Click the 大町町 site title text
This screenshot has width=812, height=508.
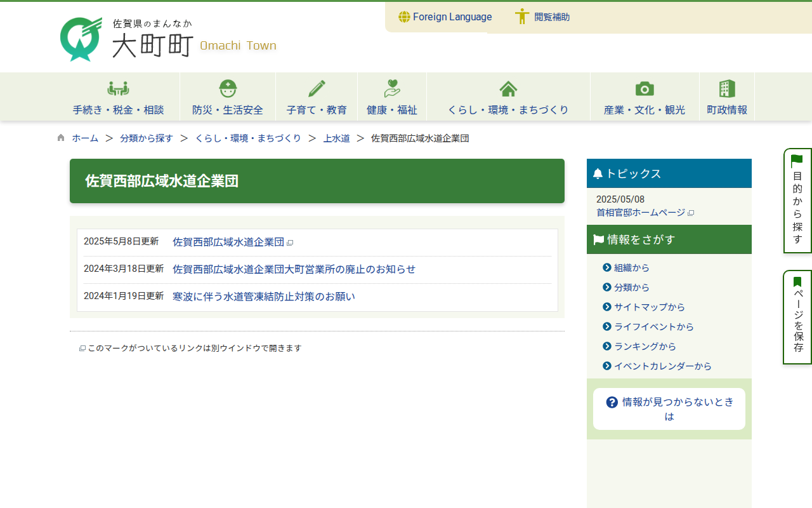tap(153, 45)
